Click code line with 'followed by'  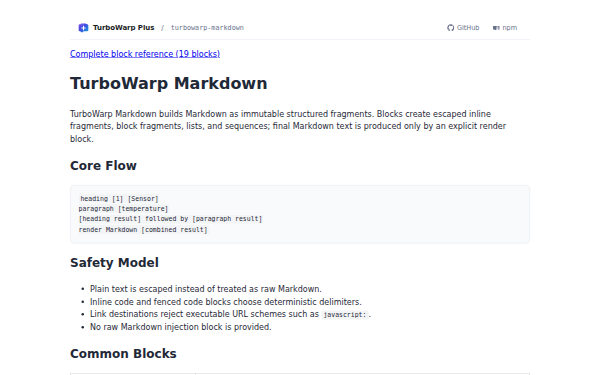coord(170,219)
